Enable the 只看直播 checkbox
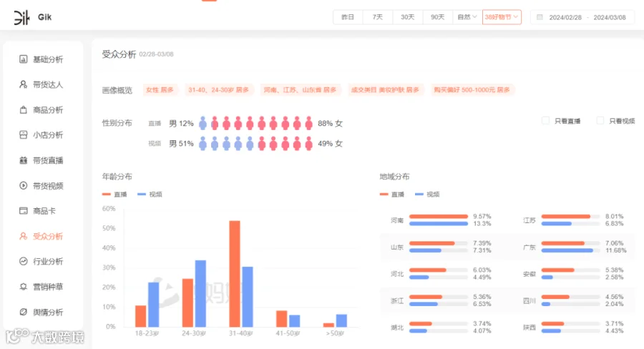The height and width of the screenshot is (349, 644). (x=545, y=121)
